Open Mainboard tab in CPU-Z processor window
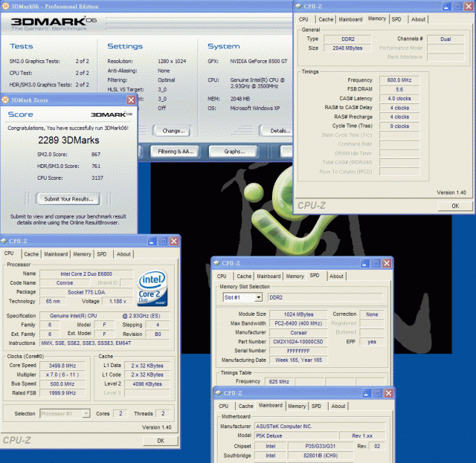This screenshot has height=463, width=476. (56, 254)
